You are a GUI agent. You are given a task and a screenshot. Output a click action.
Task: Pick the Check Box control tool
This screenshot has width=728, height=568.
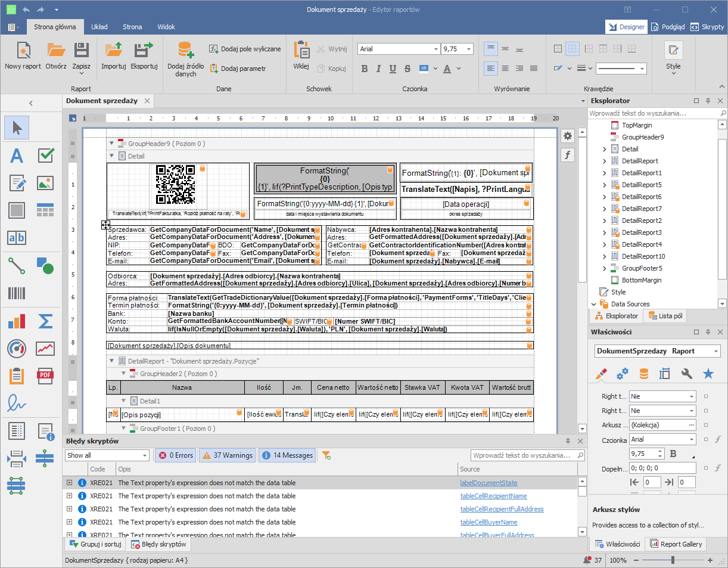(x=45, y=156)
